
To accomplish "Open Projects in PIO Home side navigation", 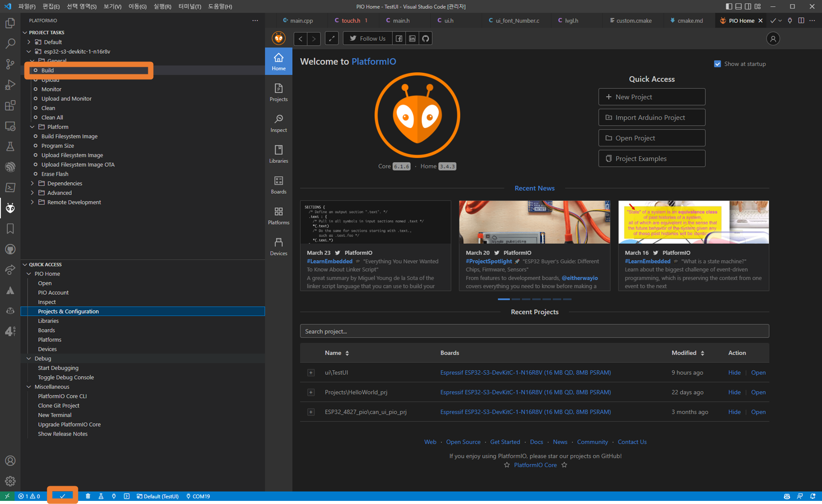I will 279,93.
